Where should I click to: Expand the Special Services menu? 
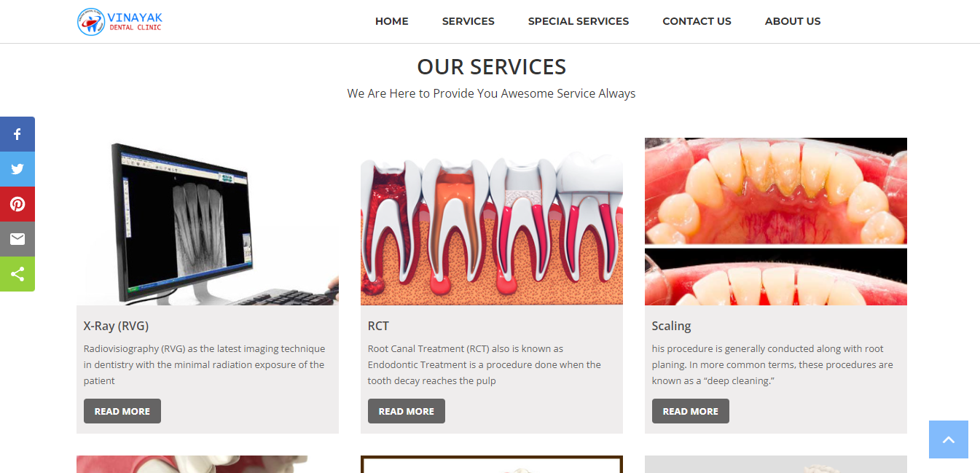click(x=579, y=21)
